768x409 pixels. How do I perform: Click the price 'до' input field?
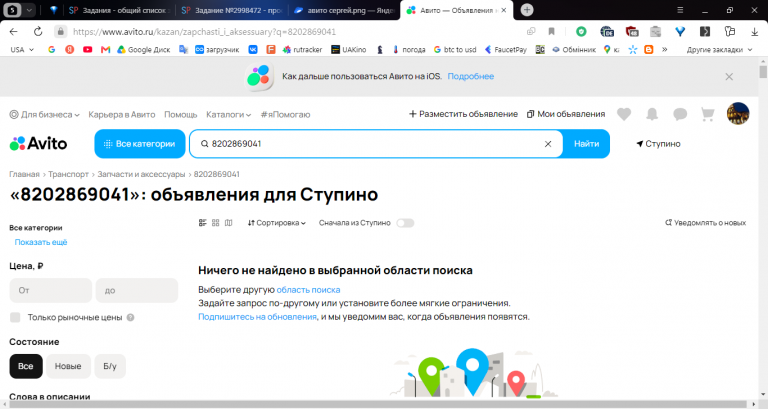click(137, 290)
